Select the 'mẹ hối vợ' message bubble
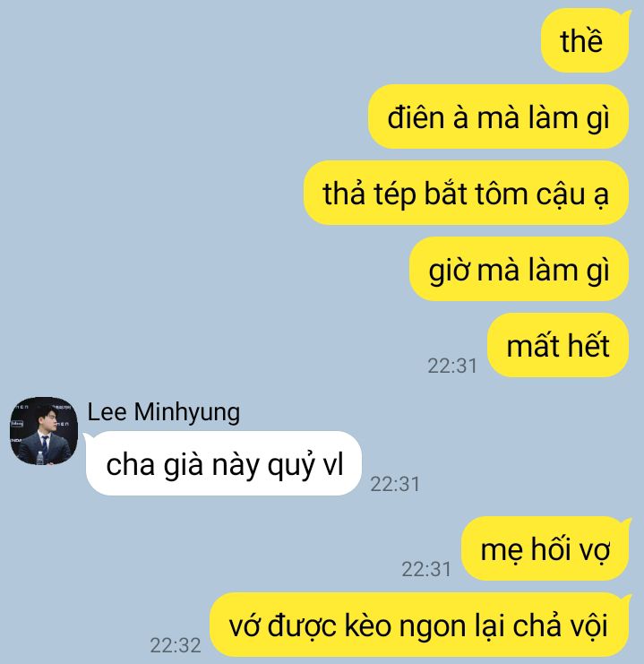 [x=545, y=548]
